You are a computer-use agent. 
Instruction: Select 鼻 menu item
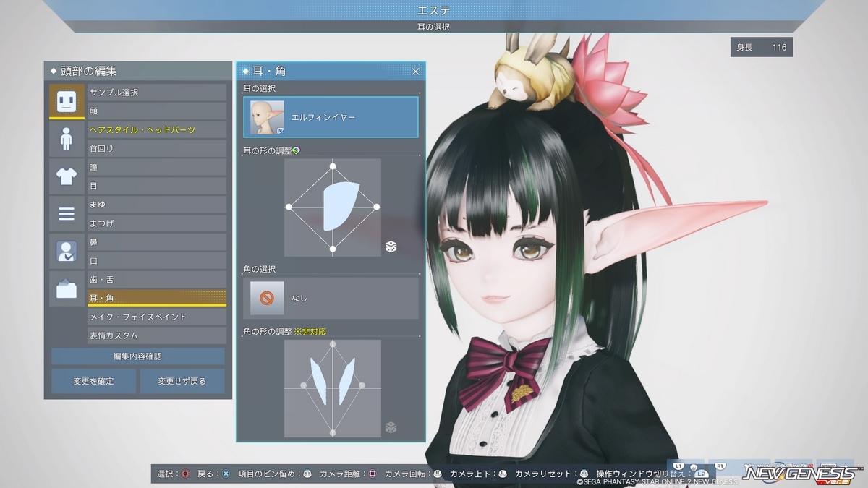[157, 242]
